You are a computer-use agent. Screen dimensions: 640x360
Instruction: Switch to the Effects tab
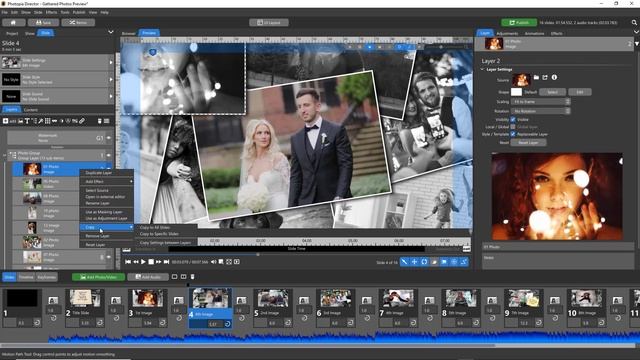coord(556,33)
